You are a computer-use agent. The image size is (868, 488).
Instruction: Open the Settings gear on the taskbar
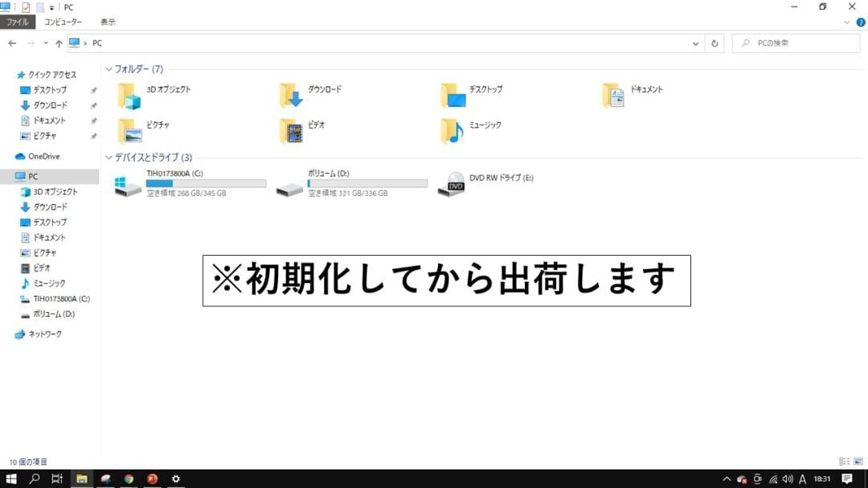click(x=175, y=478)
